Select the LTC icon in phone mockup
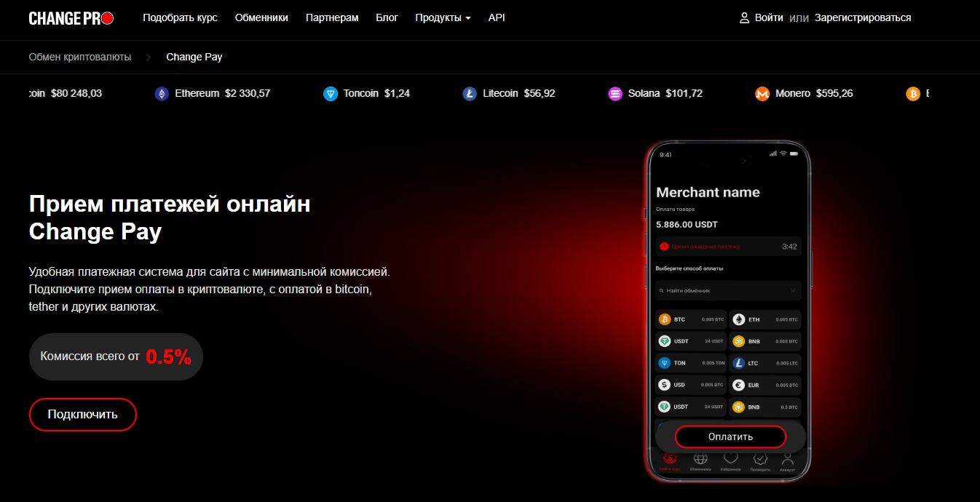Viewport: 980px width, 502px height. [x=738, y=363]
